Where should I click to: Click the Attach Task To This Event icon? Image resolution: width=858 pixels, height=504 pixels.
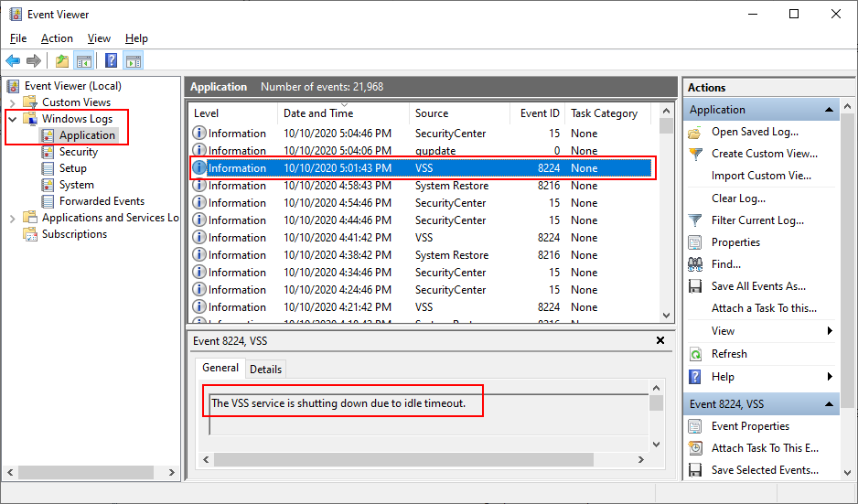click(695, 447)
